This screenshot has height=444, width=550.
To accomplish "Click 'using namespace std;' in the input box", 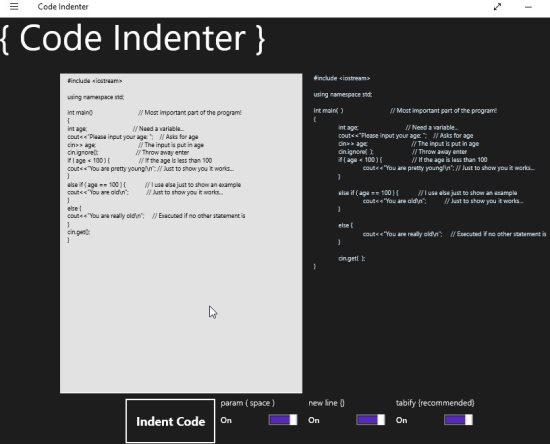I will [95, 97].
